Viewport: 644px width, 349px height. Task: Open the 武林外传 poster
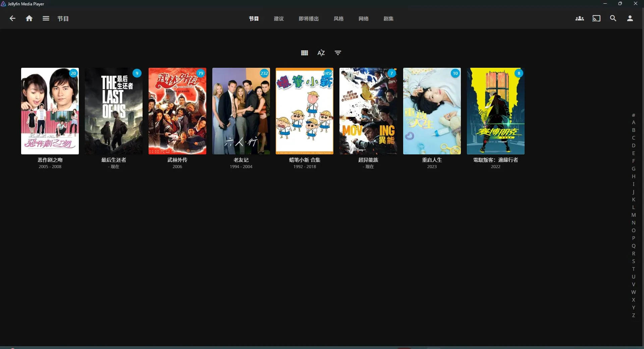point(177,111)
